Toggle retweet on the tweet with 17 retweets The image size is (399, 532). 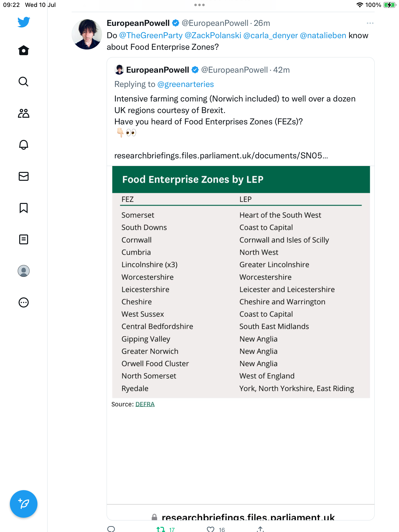tap(161, 529)
